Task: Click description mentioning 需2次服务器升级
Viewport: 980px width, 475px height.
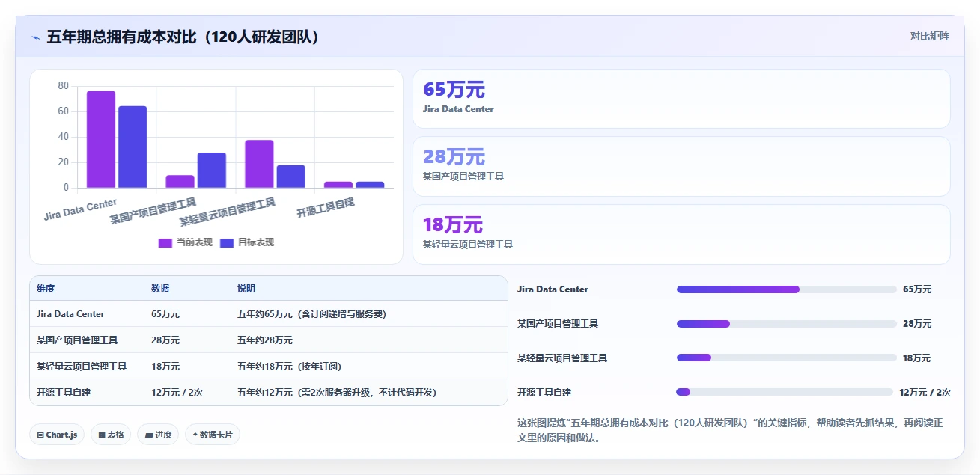Action: (337, 393)
